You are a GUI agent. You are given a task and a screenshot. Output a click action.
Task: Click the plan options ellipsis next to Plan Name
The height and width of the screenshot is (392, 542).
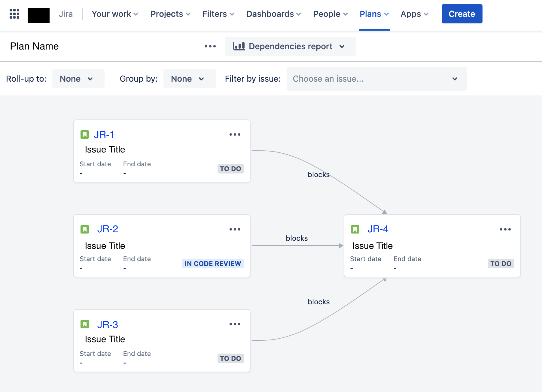tap(210, 46)
